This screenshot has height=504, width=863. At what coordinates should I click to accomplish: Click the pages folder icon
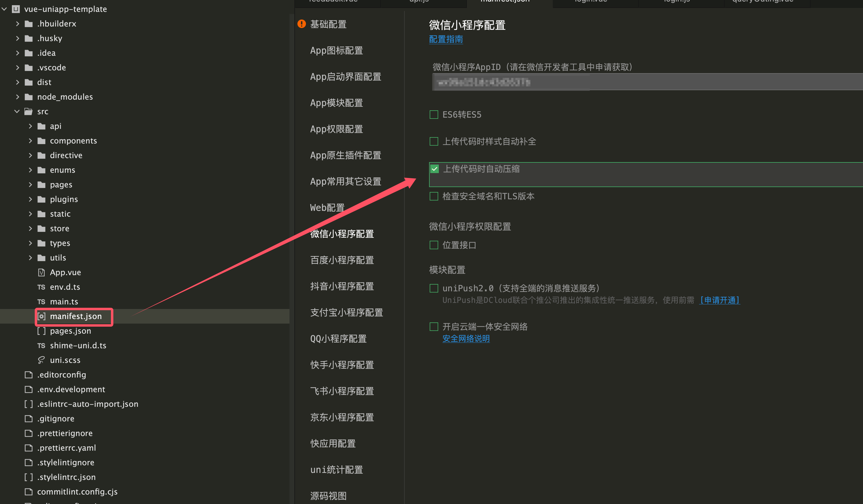pyautogui.click(x=41, y=185)
